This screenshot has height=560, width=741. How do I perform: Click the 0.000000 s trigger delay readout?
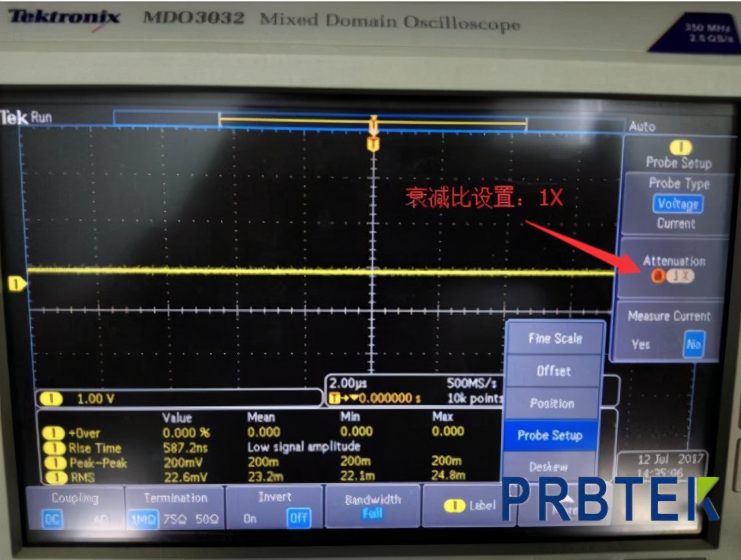tap(389, 398)
